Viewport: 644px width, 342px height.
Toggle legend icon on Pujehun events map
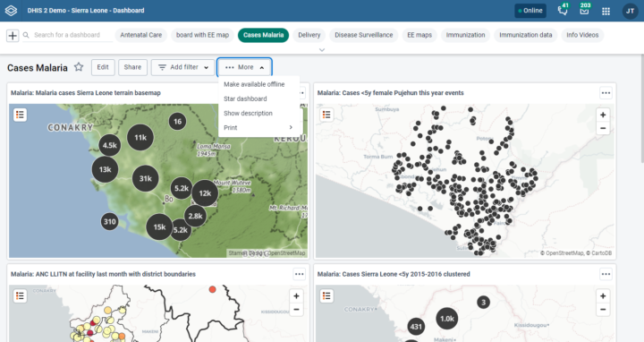326,115
